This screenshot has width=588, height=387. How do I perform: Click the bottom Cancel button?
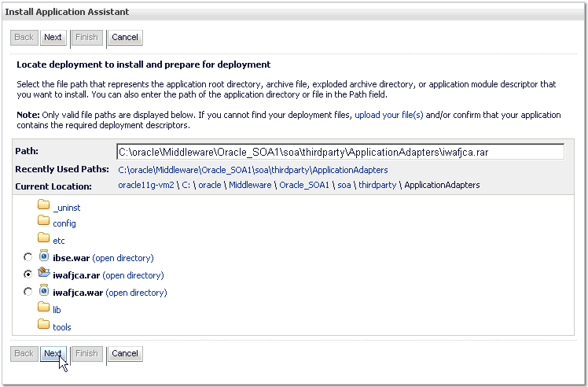coord(125,354)
